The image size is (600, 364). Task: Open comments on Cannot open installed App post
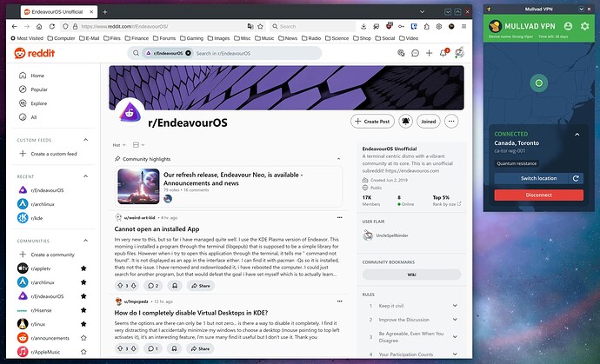click(x=153, y=286)
